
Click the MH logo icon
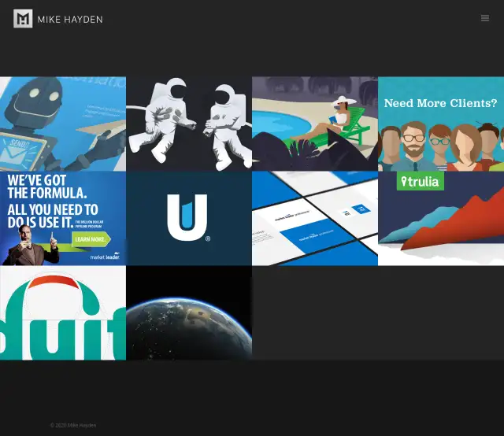(23, 19)
